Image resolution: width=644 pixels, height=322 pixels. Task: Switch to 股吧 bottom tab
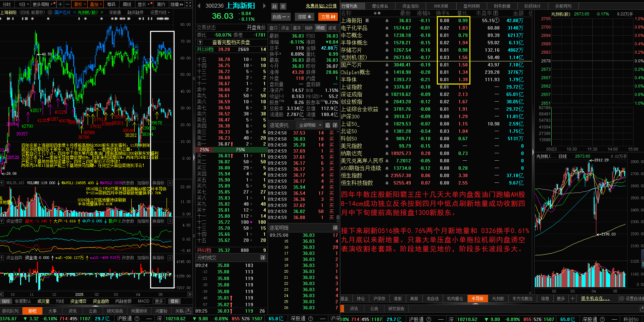[x=33, y=311]
